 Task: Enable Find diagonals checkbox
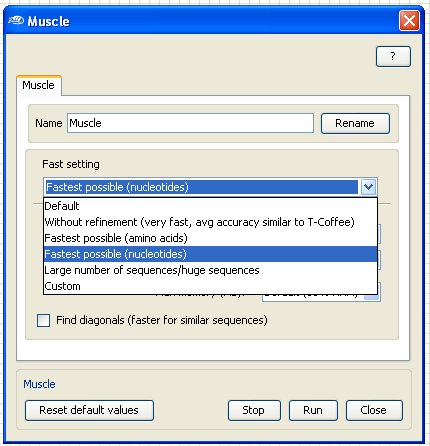pyautogui.click(x=44, y=320)
